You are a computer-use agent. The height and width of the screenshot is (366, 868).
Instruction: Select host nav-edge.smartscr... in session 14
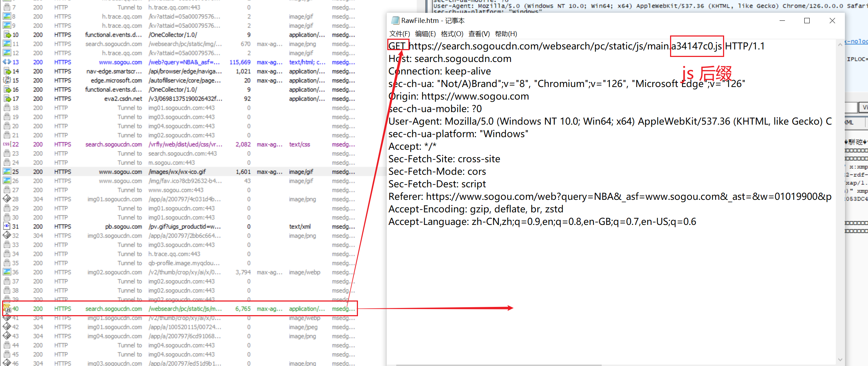(x=114, y=71)
